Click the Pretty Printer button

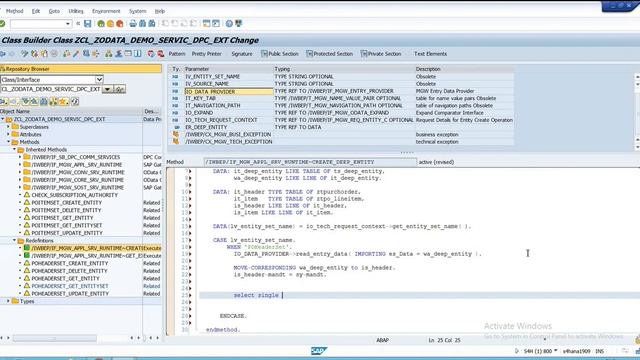point(207,54)
